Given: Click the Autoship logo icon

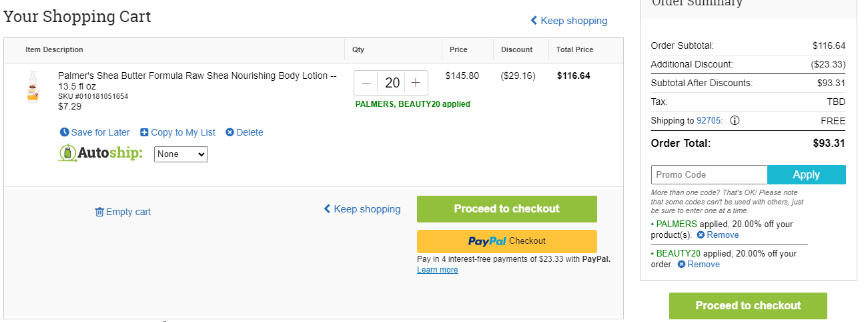Looking at the screenshot, I should 67,154.
